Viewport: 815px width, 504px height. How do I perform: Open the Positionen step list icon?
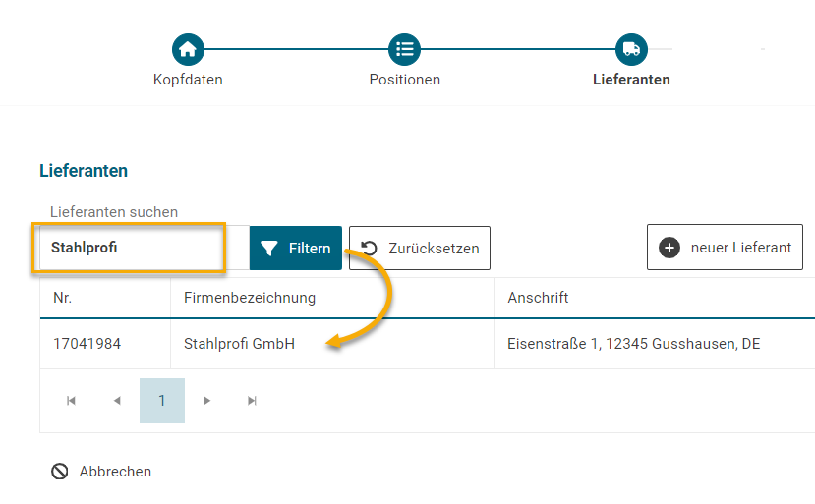(404, 48)
